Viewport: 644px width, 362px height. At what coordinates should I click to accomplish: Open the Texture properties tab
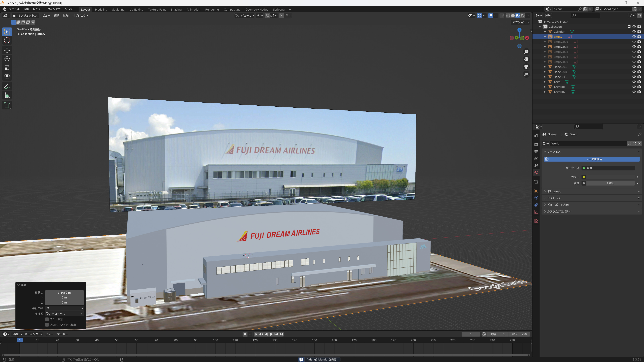(536, 221)
